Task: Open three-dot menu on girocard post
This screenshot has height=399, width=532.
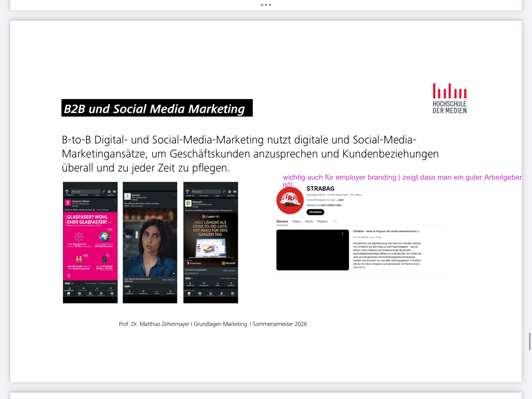Action: (175, 195)
